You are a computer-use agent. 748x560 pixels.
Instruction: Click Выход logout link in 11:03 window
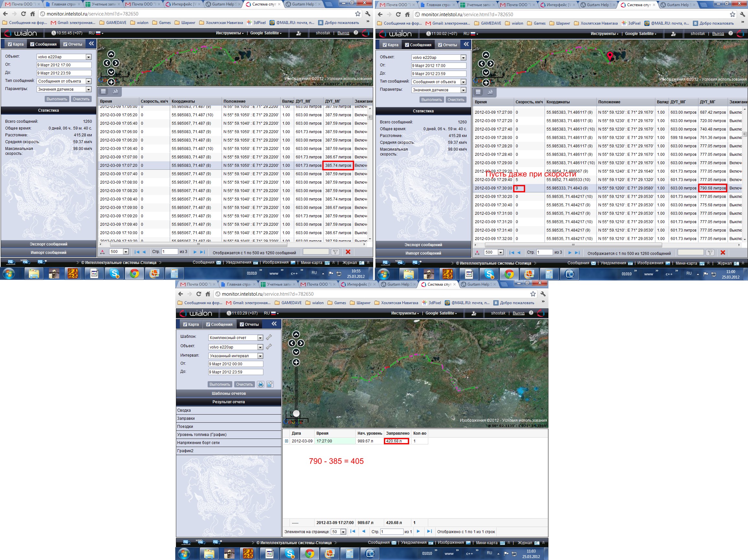[x=518, y=313]
